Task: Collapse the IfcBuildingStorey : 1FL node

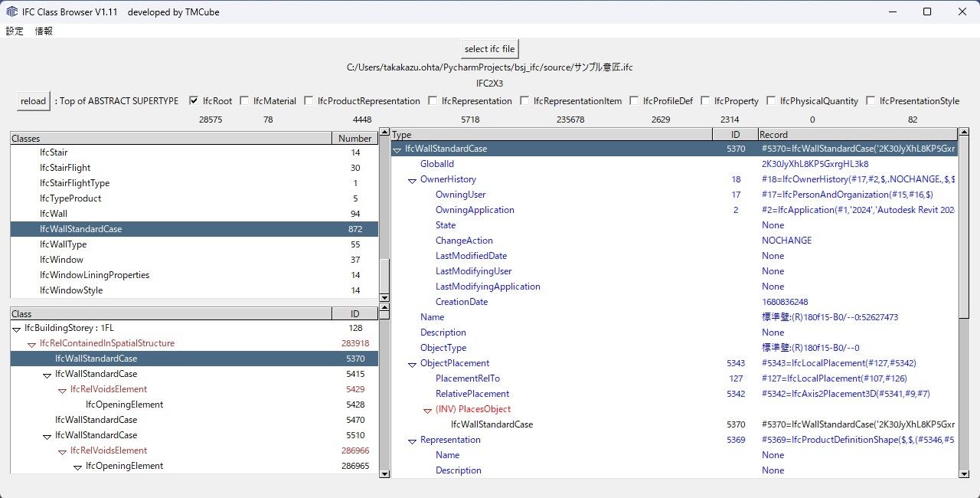Action: 16,329
